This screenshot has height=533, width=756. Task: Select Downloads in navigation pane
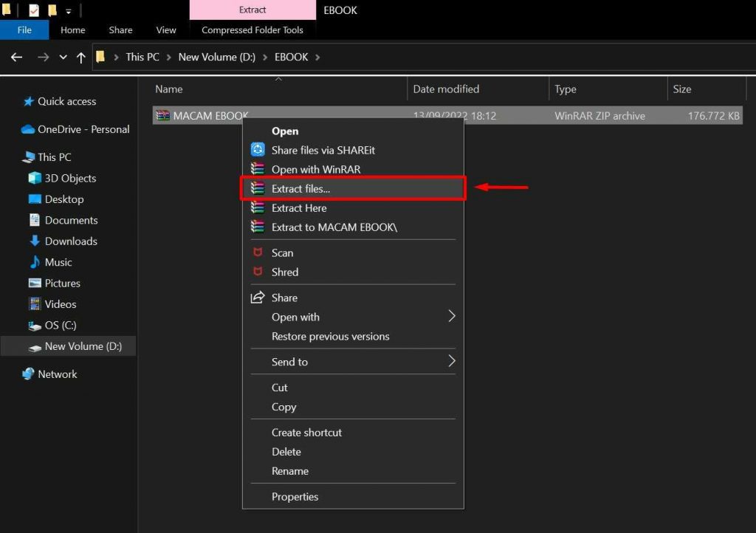coord(71,241)
